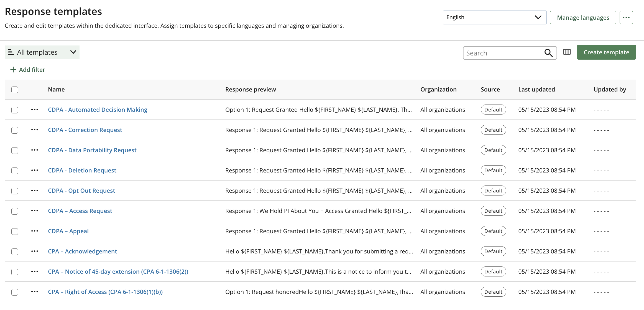Tick checkbox for CDPA - Opt Out Request
644x310 pixels.
tap(15, 191)
